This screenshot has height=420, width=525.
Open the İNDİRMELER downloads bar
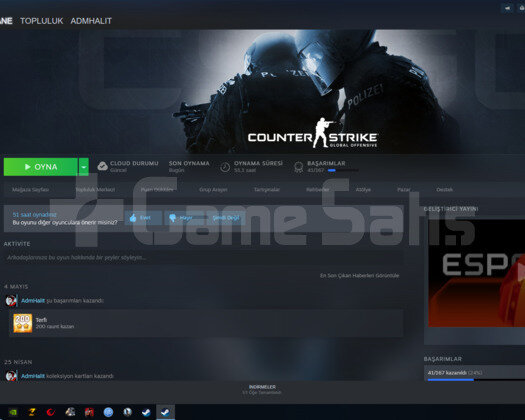pos(262,389)
